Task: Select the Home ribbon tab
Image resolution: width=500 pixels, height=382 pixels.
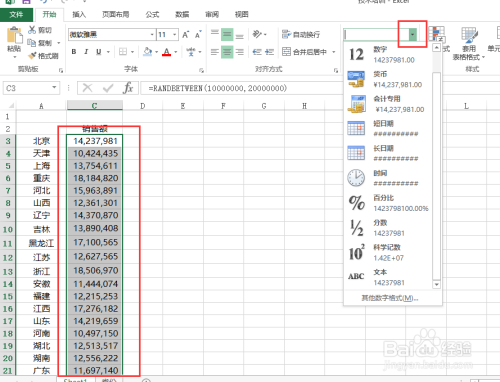Action: click(49, 14)
